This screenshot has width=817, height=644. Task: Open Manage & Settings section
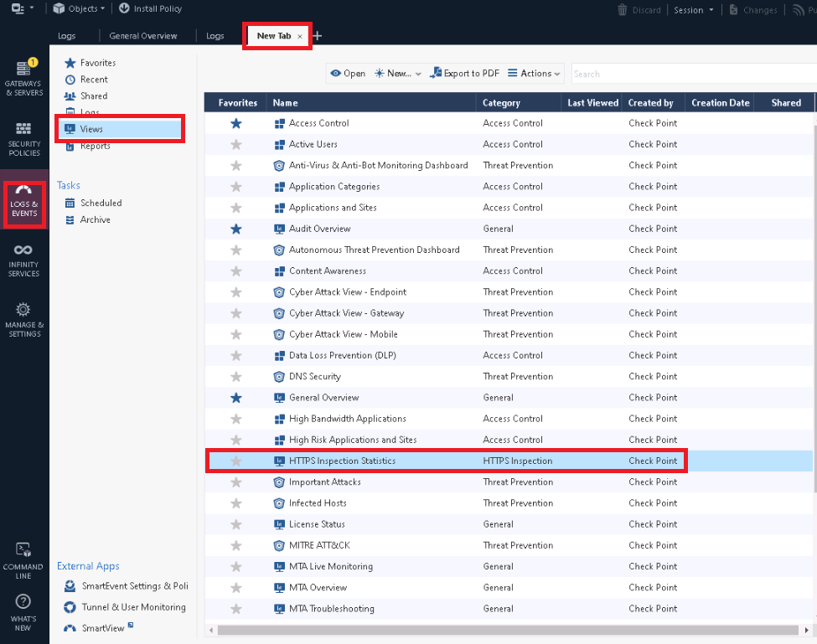click(x=24, y=320)
